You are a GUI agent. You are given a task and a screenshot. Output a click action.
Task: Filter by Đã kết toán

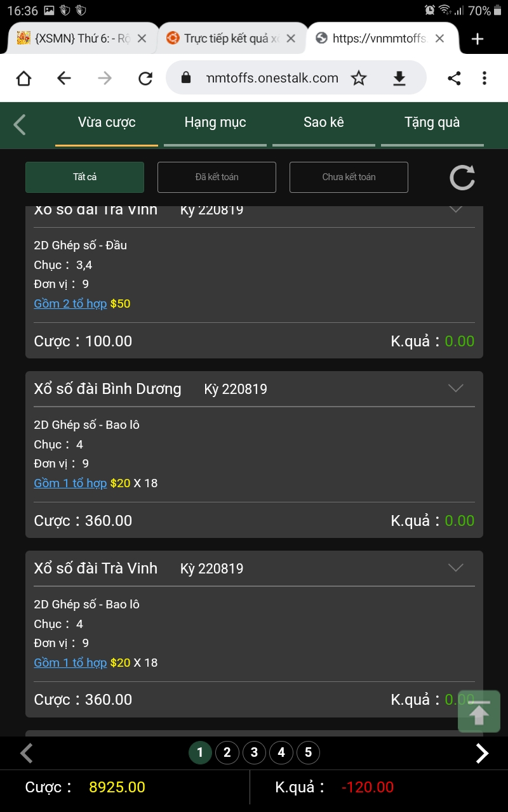[x=217, y=177]
